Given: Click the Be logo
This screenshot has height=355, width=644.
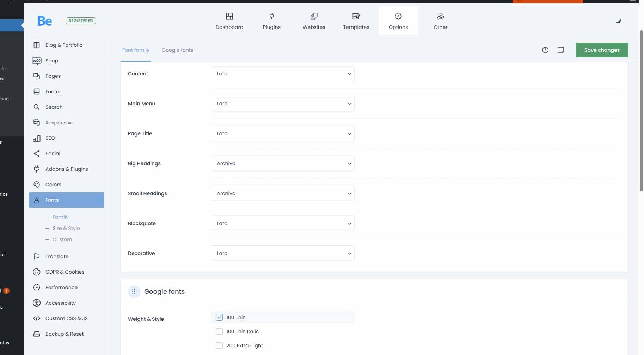Looking at the screenshot, I should click(45, 21).
